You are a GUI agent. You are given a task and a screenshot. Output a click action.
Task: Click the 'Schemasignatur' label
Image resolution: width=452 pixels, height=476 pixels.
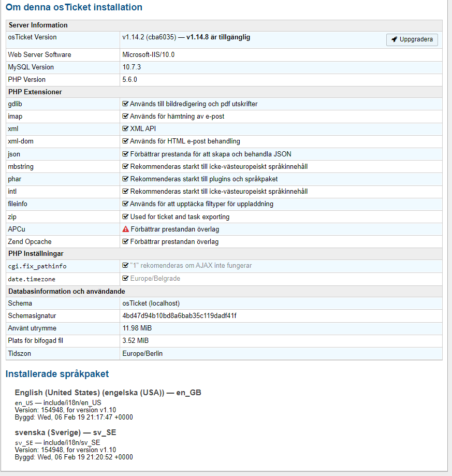coord(32,316)
